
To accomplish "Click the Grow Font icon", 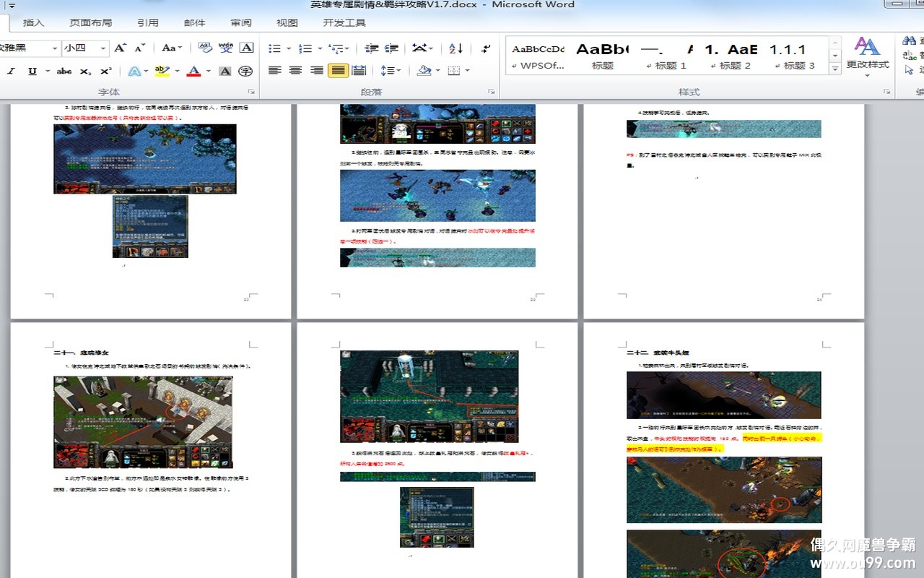I will coord(121,48).
